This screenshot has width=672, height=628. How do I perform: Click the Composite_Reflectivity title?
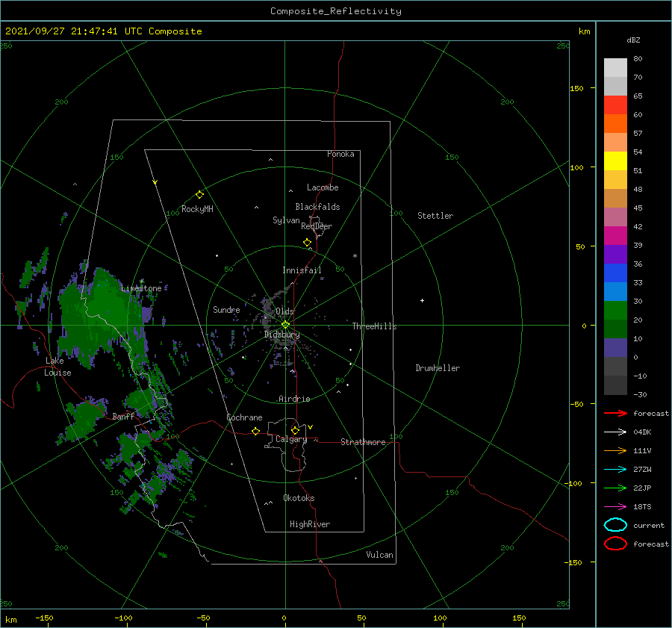tap(336, 11)
